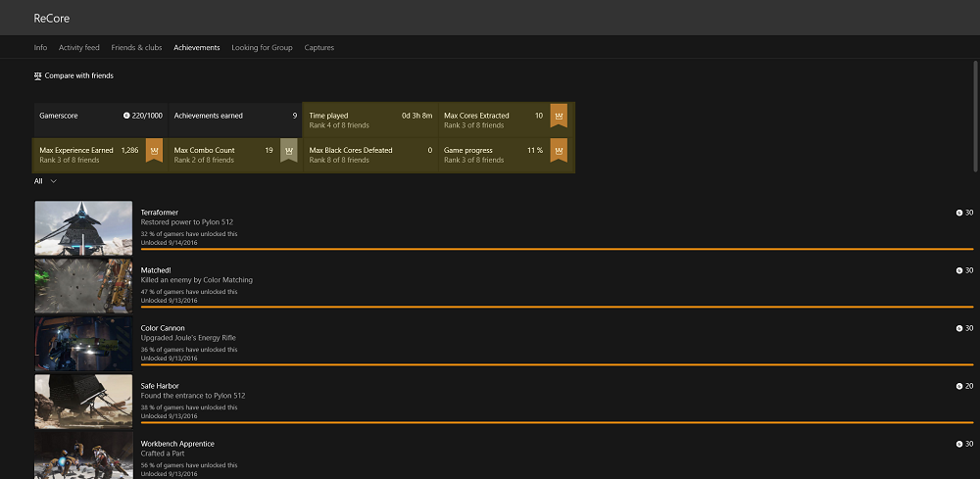Switch to the Activity feed tab

click(x=78, y=47)
